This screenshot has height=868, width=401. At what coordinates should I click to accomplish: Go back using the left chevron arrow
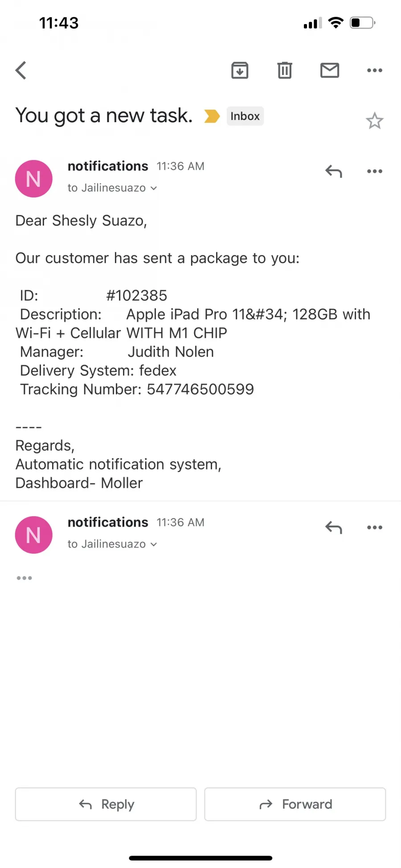pos(21,70)
